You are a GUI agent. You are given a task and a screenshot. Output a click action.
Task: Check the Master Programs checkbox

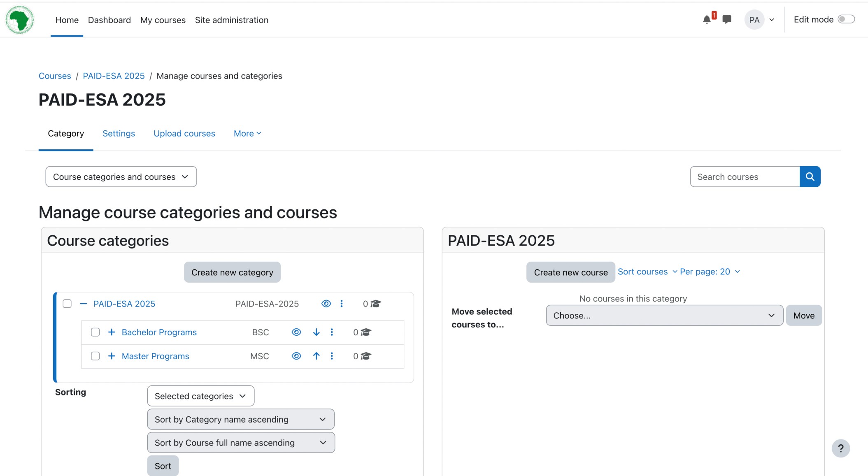click(95, 356)
